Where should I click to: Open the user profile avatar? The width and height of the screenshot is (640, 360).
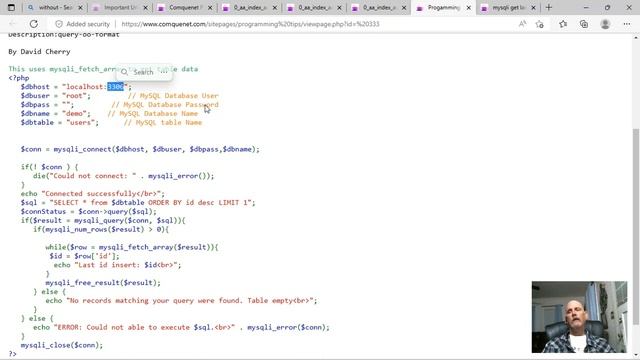[x=605, y=24]
